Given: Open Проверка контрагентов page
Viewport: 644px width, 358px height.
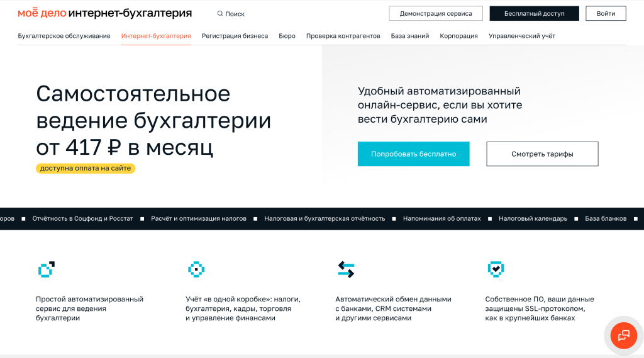Looking at the screenshot, I should point(343,36).
